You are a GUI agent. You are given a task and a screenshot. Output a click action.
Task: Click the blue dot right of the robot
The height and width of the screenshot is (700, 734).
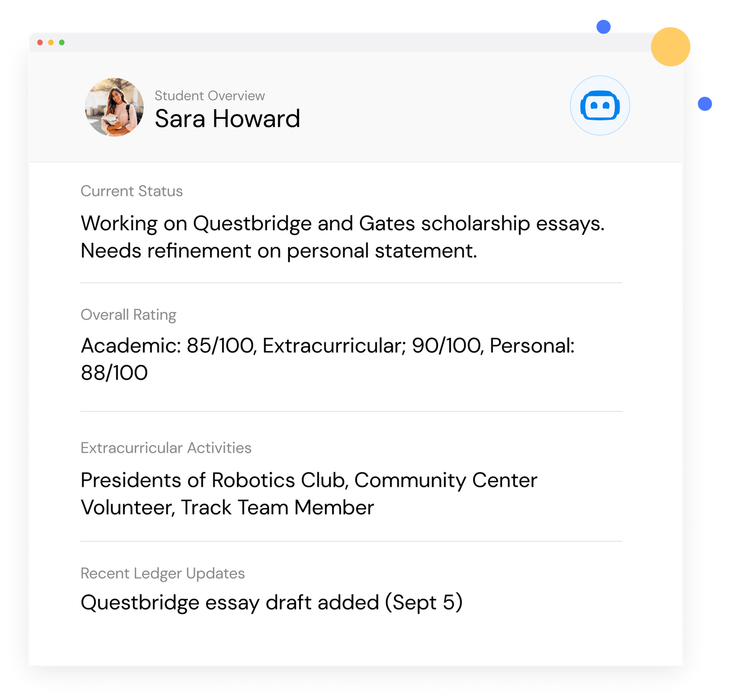(705, 104)
